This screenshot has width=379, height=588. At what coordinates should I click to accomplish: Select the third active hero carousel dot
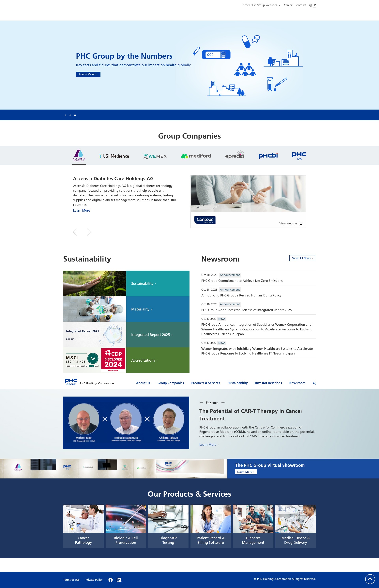[x=75, y=115]
